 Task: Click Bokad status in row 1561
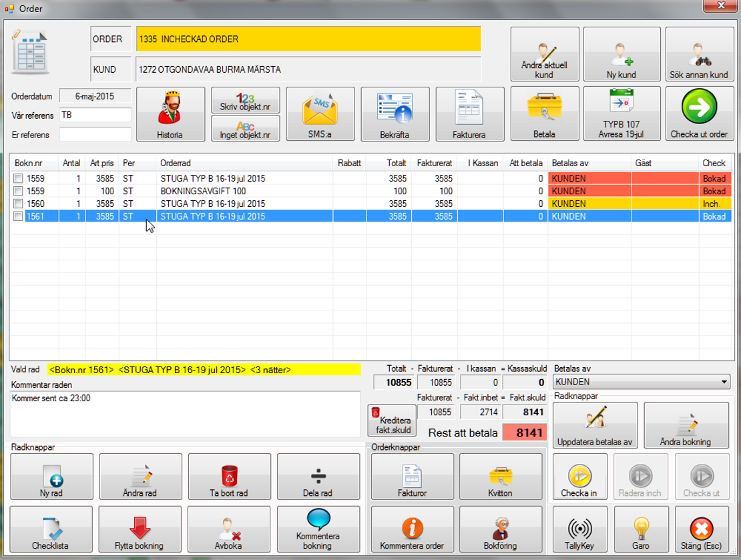(715, 216)
